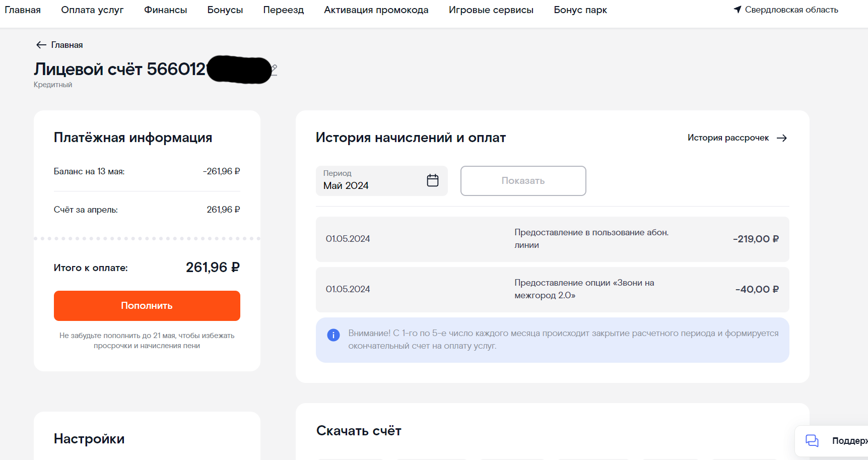Click the Внимание notice about closing period
868x460 pixels.
(x=552, y=340)
